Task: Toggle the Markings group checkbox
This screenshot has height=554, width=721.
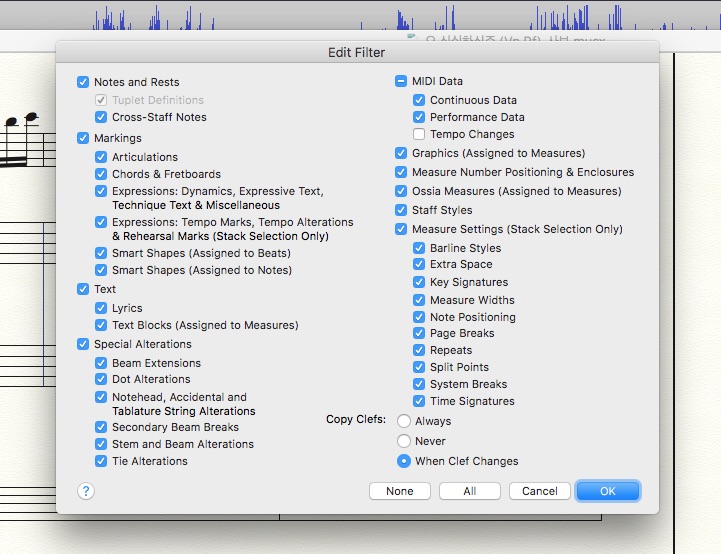Action: coord(83,138)
